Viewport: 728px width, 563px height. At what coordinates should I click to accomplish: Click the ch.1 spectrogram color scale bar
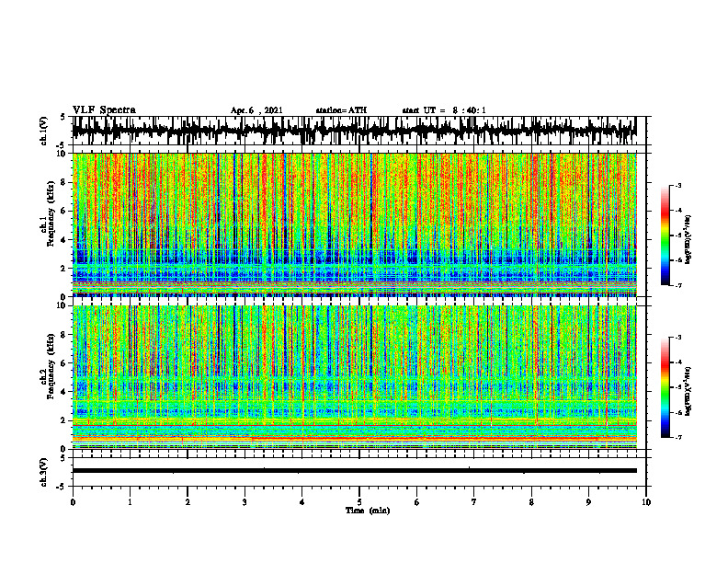click(x=665, y=235)
